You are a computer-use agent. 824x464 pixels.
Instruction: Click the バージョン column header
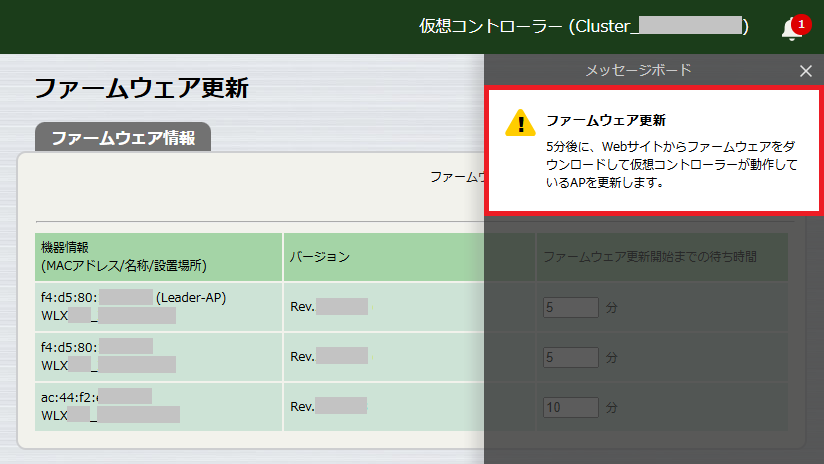click(409, 256)
